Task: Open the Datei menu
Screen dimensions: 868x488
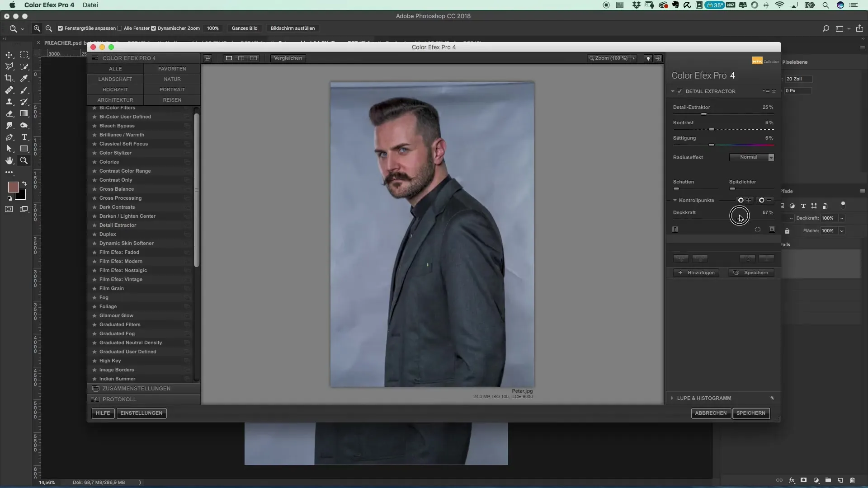Action: 90,5
